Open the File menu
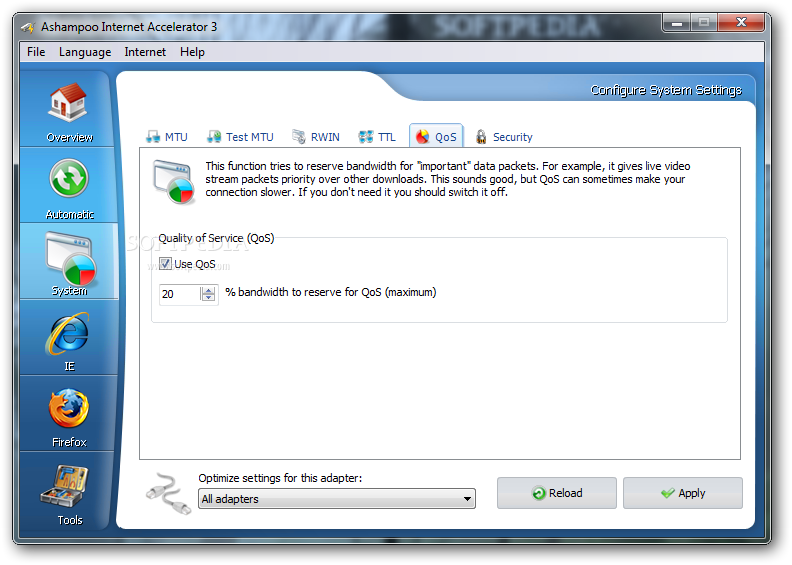The height and width of the screenshot is (565, 792). point(36,52)
